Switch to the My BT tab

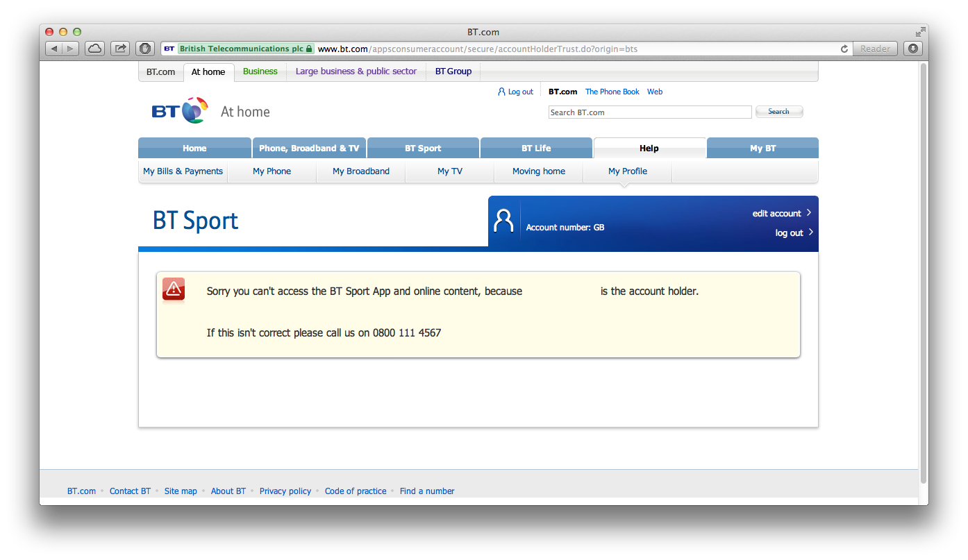point(762,149)
